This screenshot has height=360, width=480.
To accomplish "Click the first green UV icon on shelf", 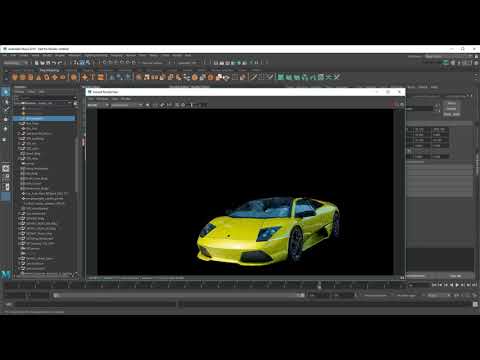I will tap(281, 77).
